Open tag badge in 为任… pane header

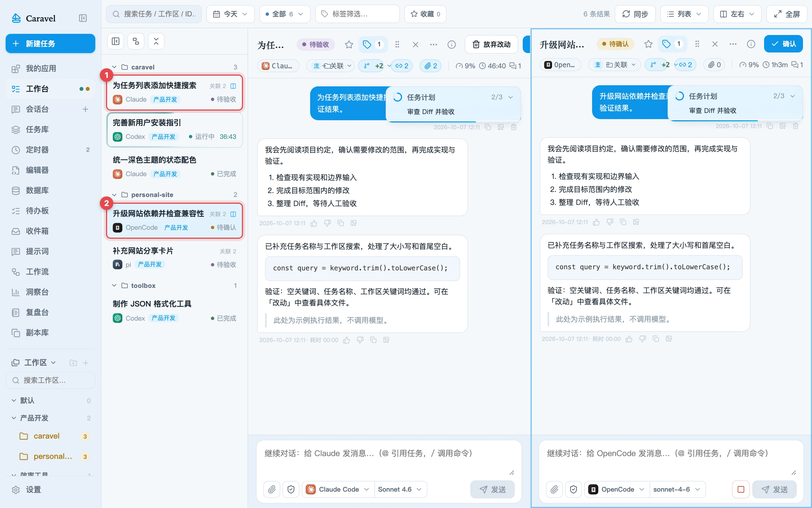[x=373, y=44]
